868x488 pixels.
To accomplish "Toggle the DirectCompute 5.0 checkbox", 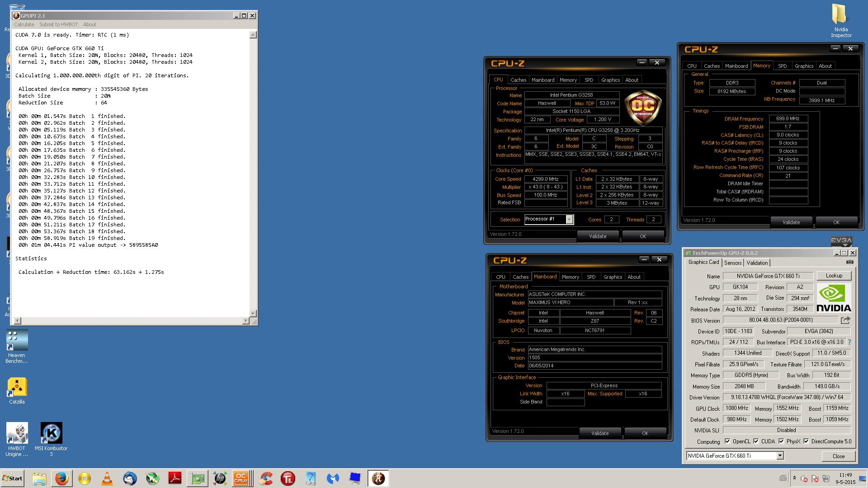I will coord(806,441).
